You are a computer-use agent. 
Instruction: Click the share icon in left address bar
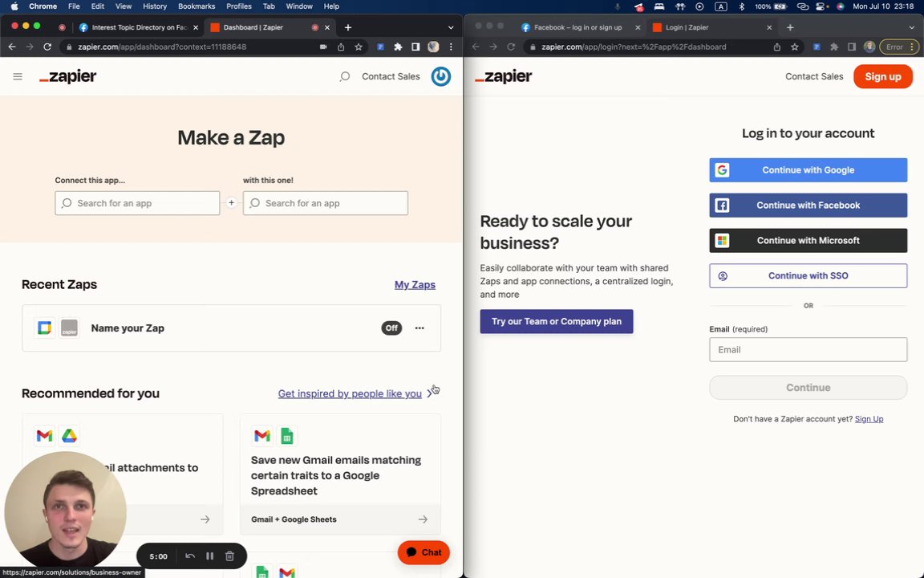pyautogui.click(x=341, y=47)
